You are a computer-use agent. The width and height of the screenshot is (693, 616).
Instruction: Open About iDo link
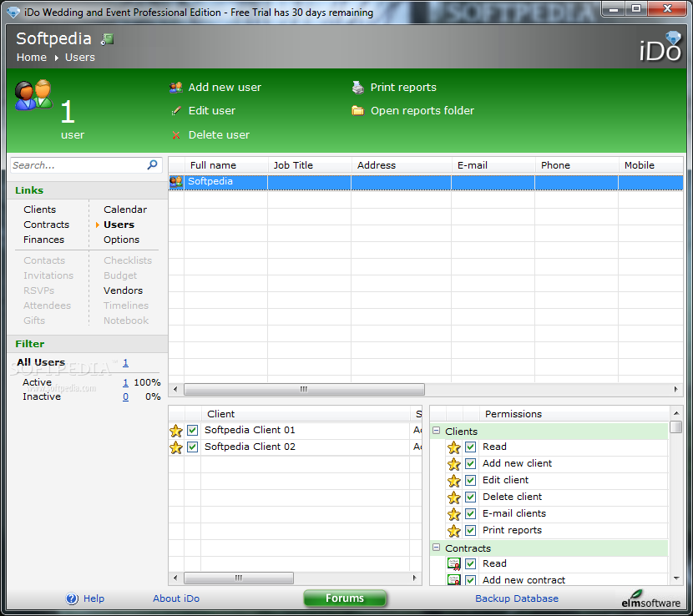tap(176, 598)
